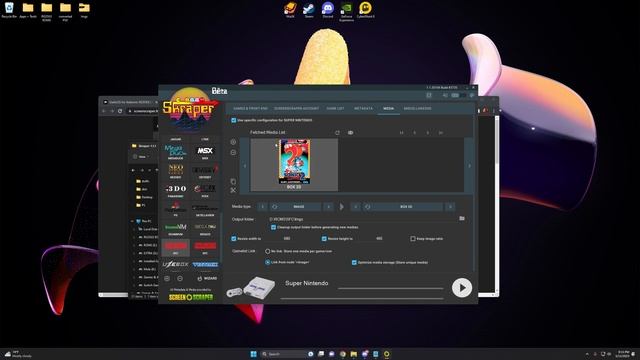Jump to last media in list
Screen dimensions: 640x360
pos(441,133)
